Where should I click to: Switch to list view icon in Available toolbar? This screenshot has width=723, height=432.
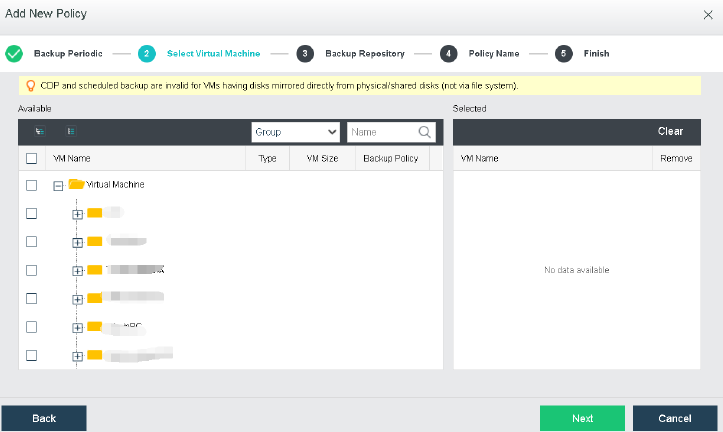tap(71, 131)
